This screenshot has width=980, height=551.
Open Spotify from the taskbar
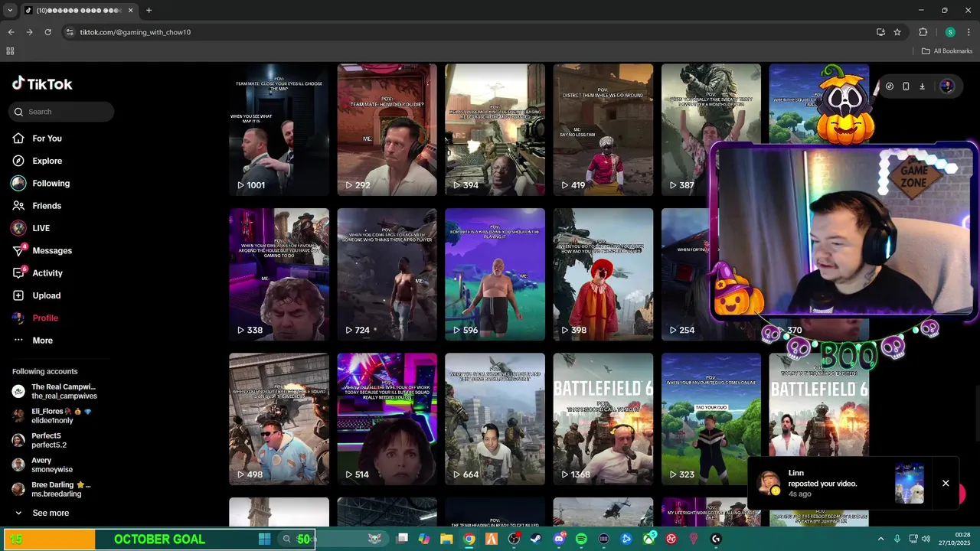[x=581, y=539]
